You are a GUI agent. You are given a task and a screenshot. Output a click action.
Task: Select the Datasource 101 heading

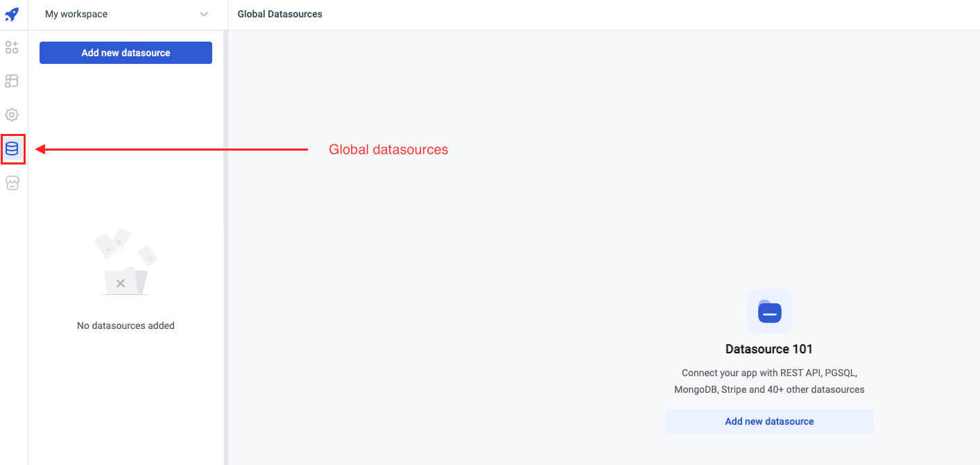768,349
